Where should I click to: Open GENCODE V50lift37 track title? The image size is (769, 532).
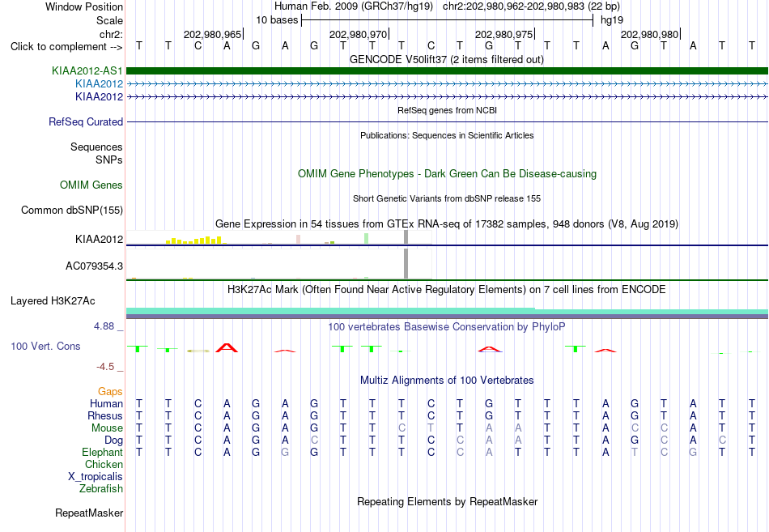(x=446, y=59)
